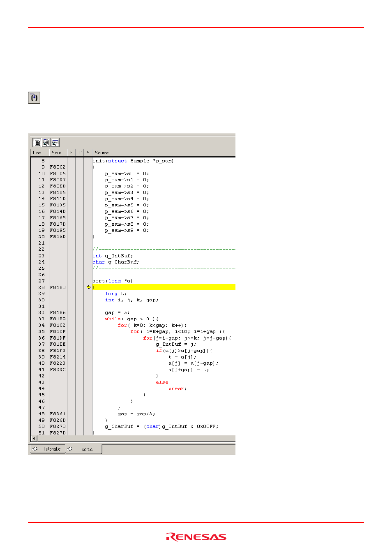Click address F81B0
Screen dimensions: 392x555
(x=58, y=287)
